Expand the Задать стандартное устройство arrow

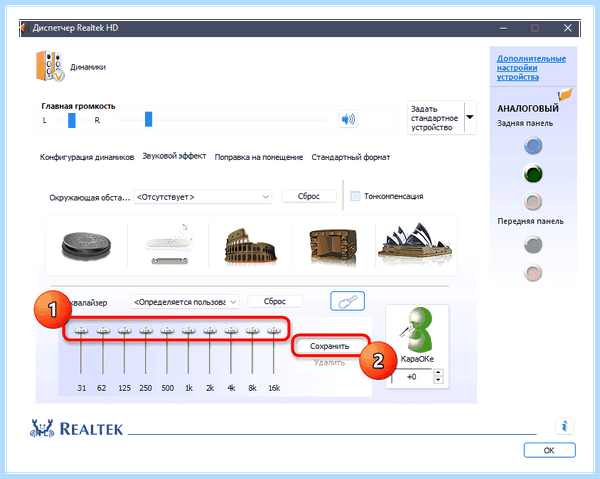coord(470,117)
